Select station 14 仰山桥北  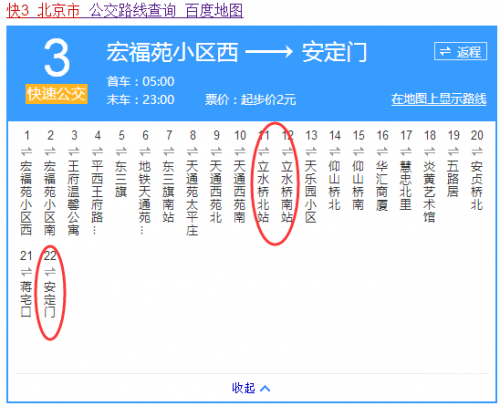tap(335, 185)
